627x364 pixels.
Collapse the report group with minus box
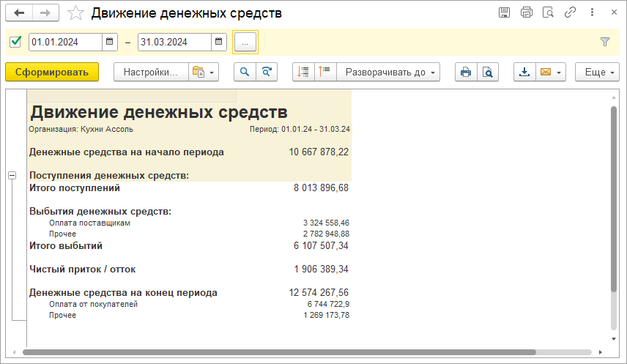pyautogui.click(x=12, y=176)
